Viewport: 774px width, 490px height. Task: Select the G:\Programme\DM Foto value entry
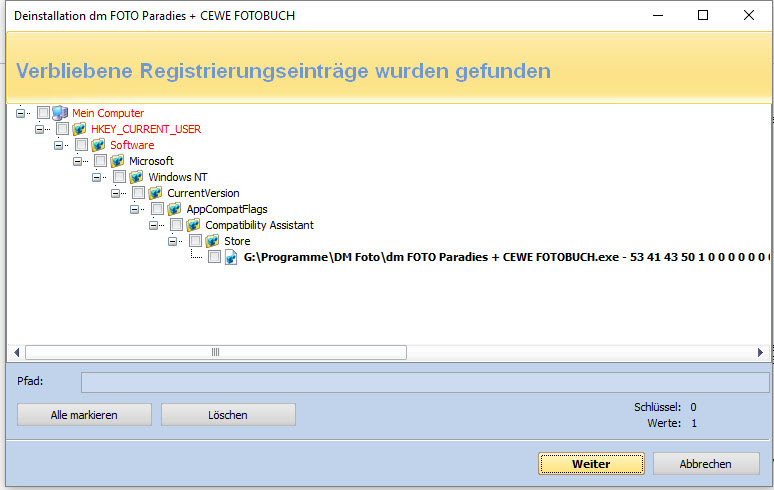(506, 257)
